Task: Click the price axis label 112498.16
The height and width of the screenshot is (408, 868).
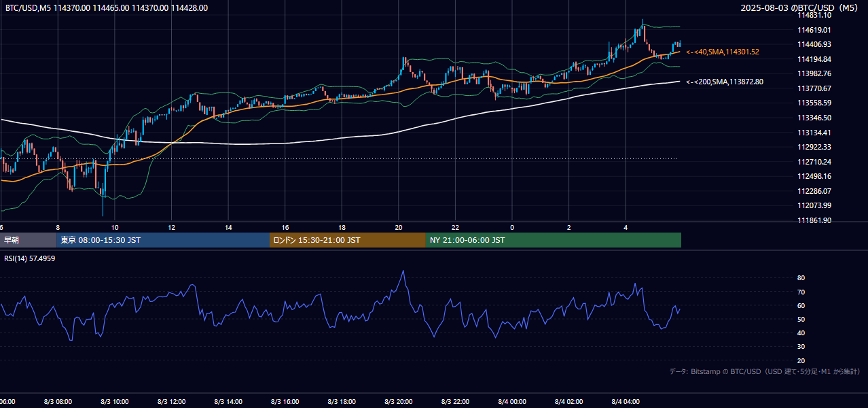Action: tap(815, 176)
